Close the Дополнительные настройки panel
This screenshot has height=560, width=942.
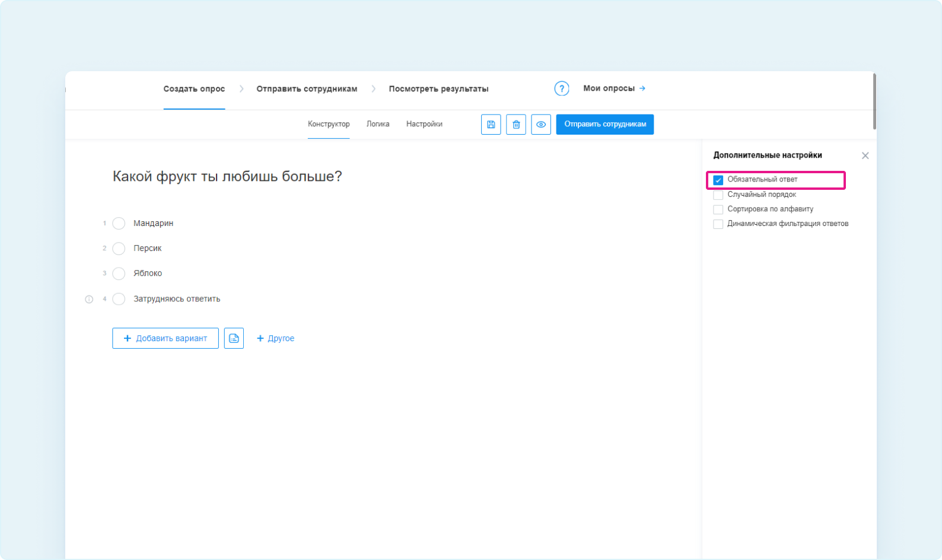click(x=865, y=155)
